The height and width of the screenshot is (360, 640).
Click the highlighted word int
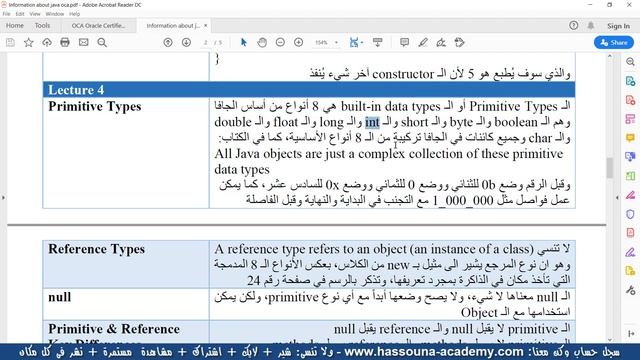pyautogui.click(x=372, y=122)
